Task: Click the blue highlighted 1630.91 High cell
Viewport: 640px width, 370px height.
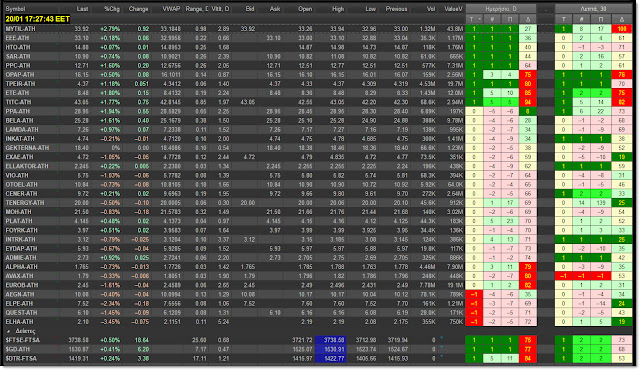Action: pyautogui.click(x=331, y=349)
